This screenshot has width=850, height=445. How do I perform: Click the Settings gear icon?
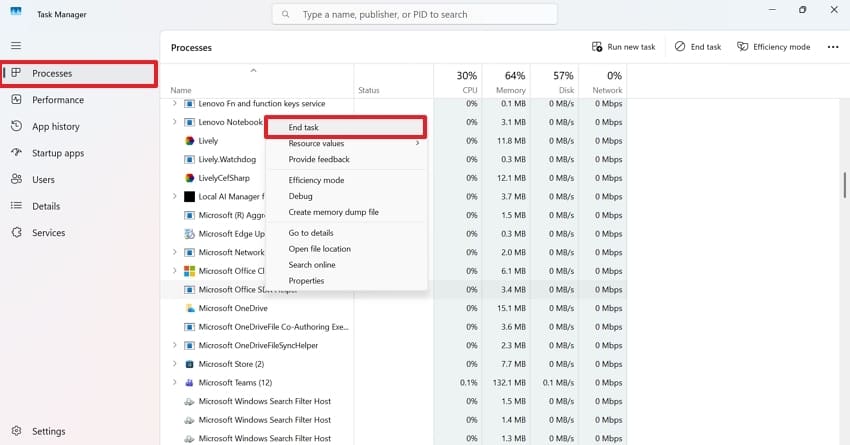tap(16, 431)
